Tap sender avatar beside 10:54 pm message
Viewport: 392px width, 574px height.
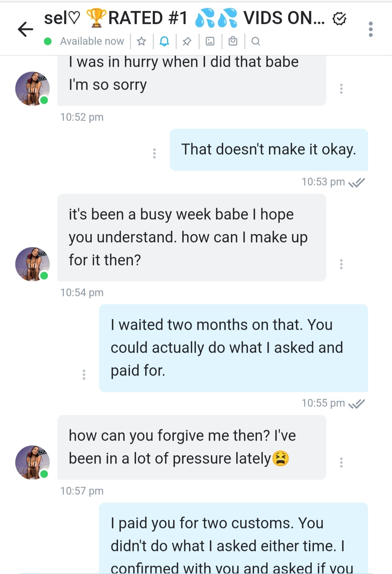pos(32,264)
